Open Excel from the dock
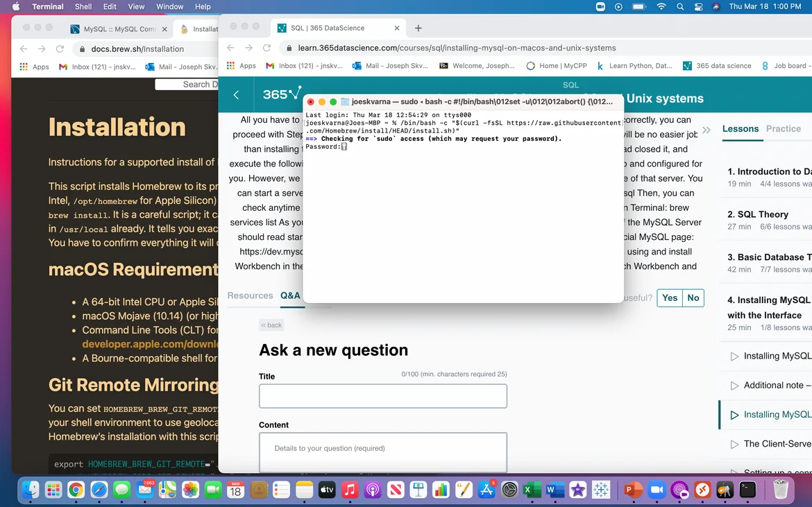The height and width of the screenshot is (507, 812). pyautogui.click(x=532, y=490)
